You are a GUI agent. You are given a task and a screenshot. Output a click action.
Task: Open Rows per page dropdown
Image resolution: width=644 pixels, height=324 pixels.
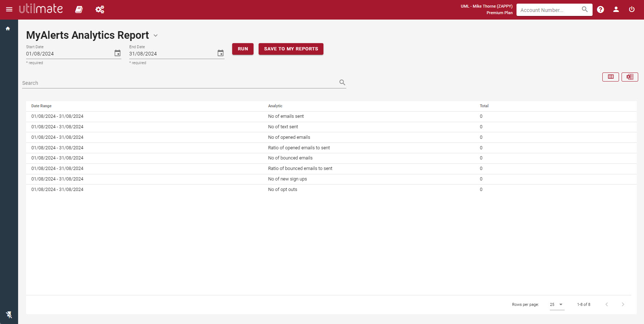[x=557, y=304]
